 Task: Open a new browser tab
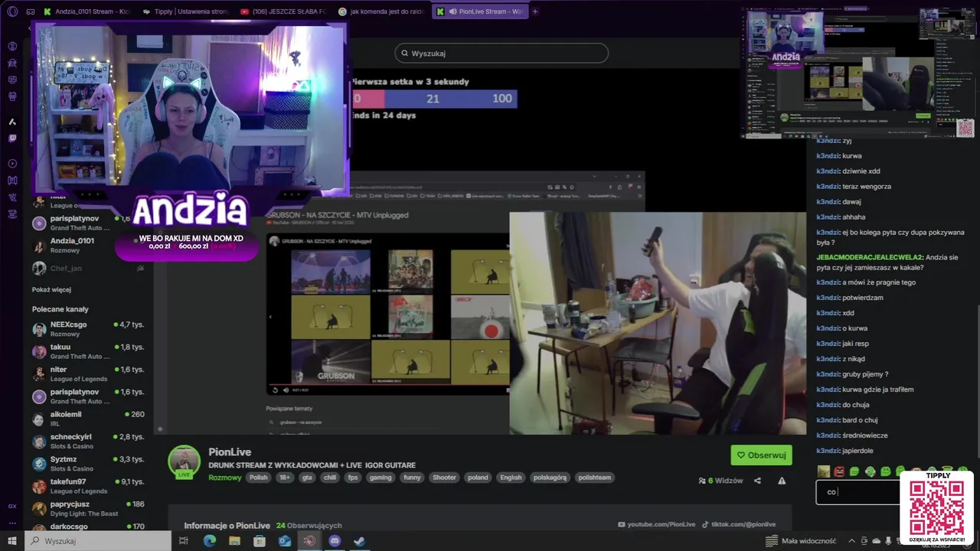tap(535, 11)
